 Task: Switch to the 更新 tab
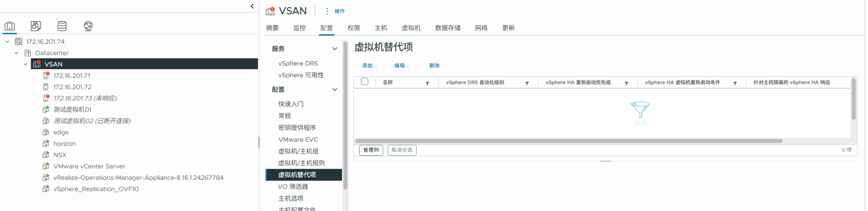click(508, 28)
